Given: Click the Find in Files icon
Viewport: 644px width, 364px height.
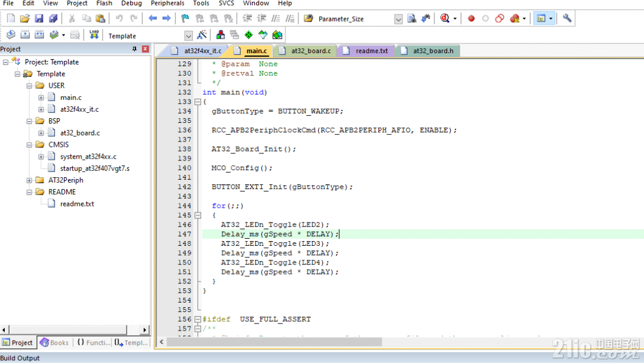Looking at the screenshot, I should point(309,18).
